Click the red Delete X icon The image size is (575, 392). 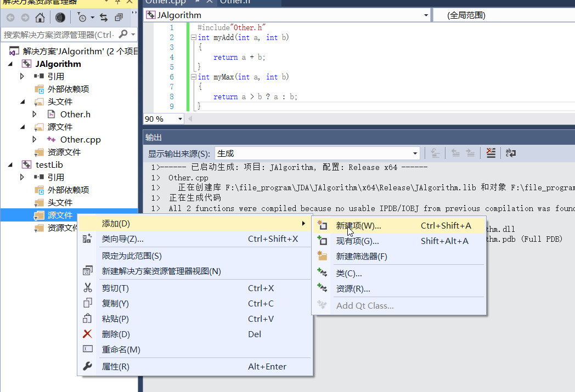click(87, 334)
